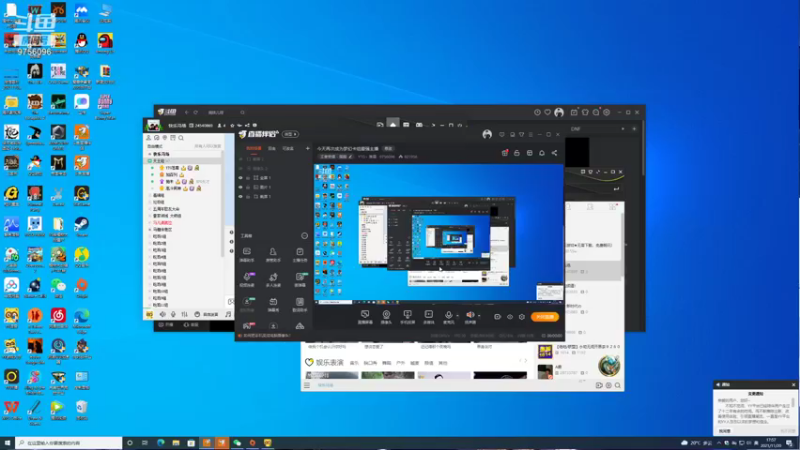Click star favorite icon in YY channel header

click(232, 126)
